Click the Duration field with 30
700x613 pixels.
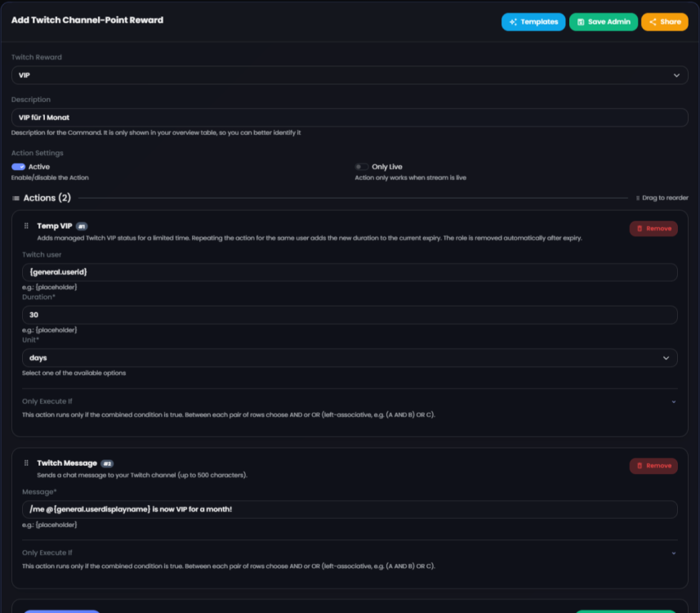tap(350, 315)
